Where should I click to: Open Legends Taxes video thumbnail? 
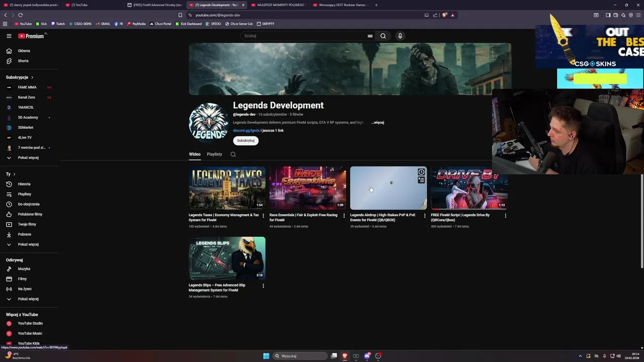coord(227,188)
